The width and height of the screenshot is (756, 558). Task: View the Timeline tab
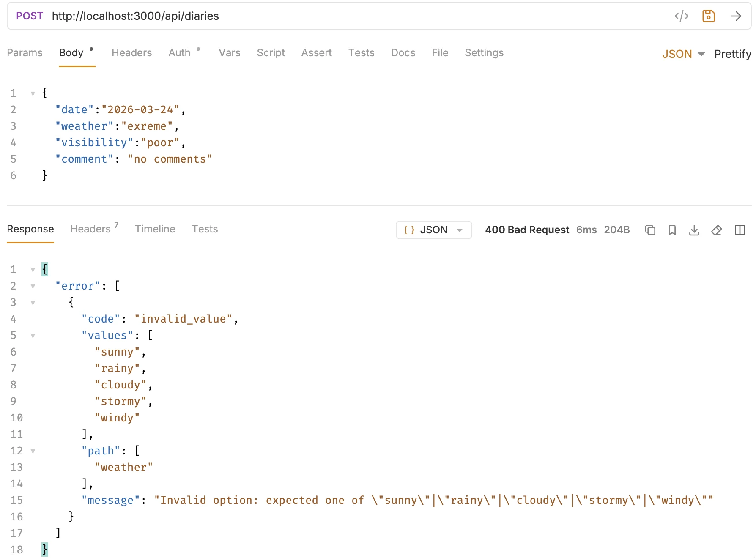point(155,229)
